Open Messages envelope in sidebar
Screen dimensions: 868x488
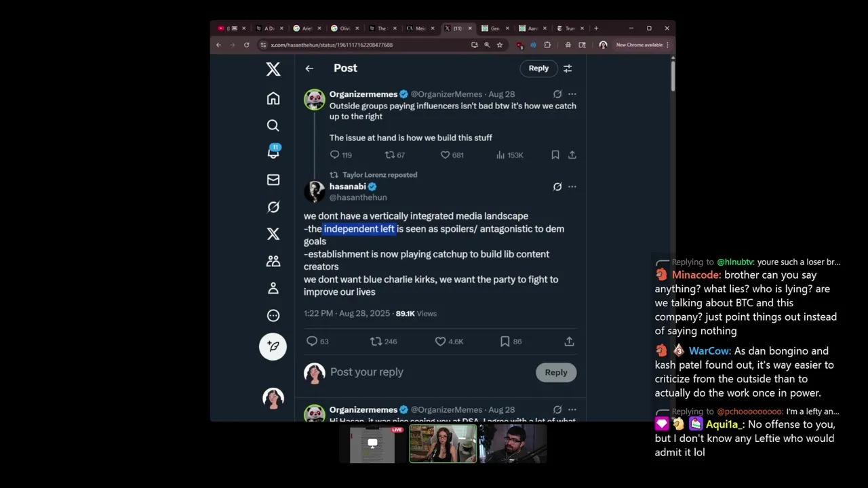click(273, 180)
